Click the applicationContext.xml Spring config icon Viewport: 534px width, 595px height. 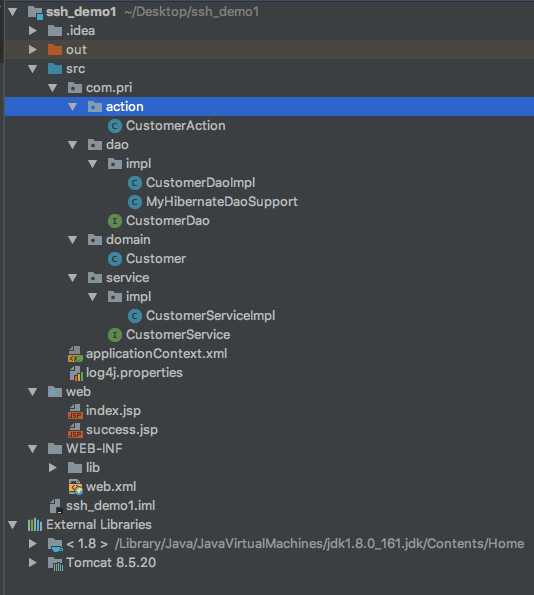(x=75, y=354)
